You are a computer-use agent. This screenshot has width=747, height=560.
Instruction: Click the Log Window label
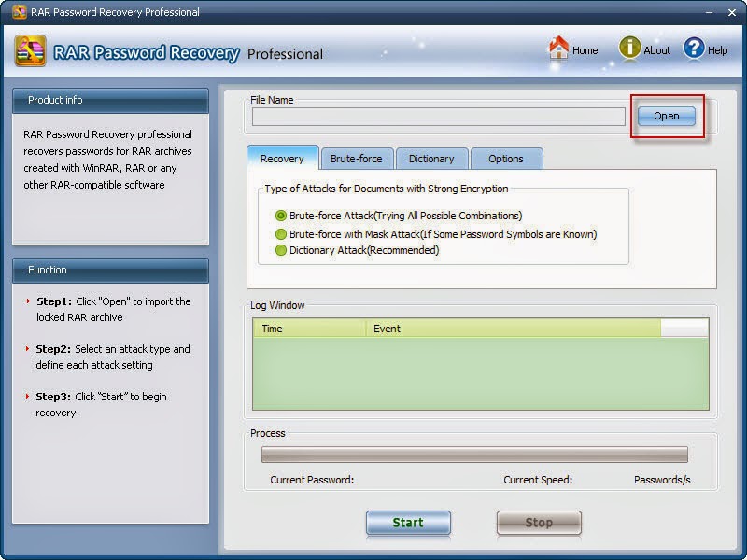click(277, 305)
